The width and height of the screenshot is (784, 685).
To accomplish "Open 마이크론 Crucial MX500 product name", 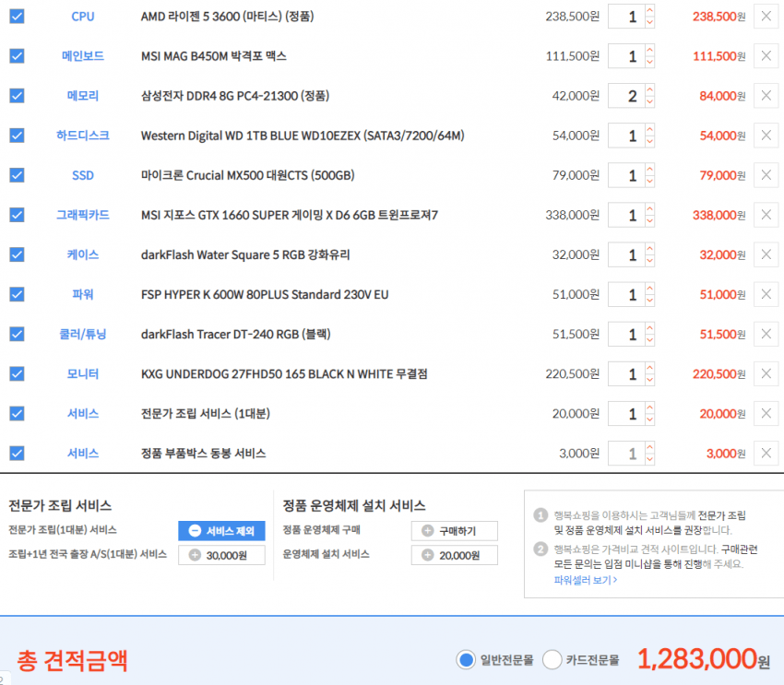I will [248, 175].
